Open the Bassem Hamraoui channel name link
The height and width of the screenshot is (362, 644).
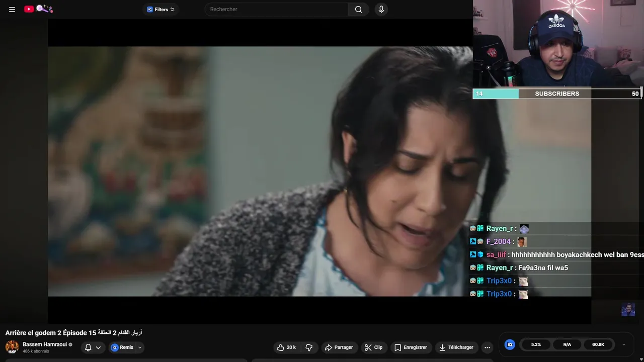coord(45,344)
